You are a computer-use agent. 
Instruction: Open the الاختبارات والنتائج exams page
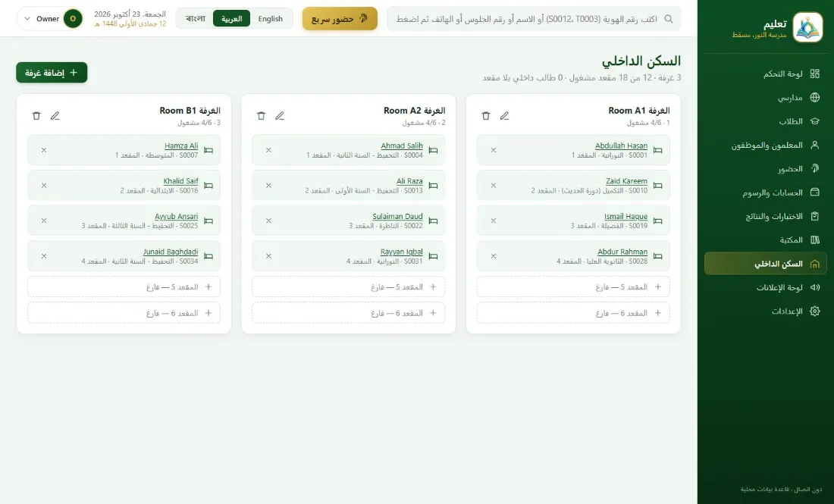pos(766,217)
